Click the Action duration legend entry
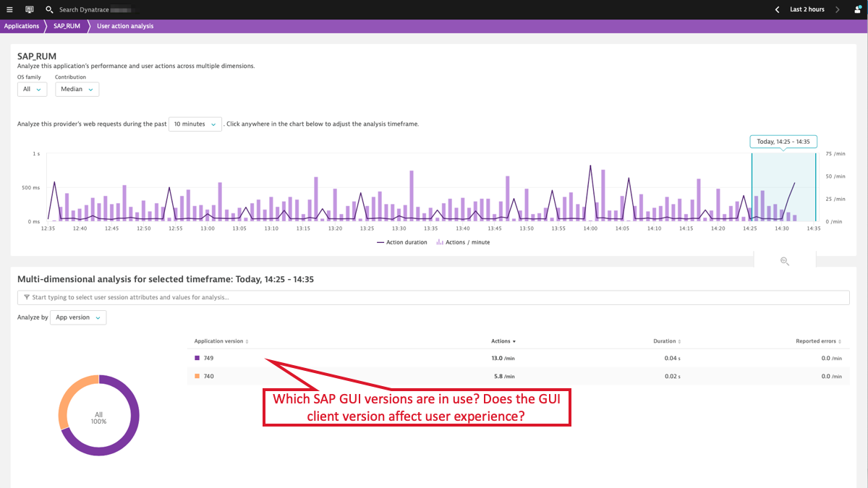Image resolution: width=868 pixels, height=488 pixels. click(x=402, y=242)
